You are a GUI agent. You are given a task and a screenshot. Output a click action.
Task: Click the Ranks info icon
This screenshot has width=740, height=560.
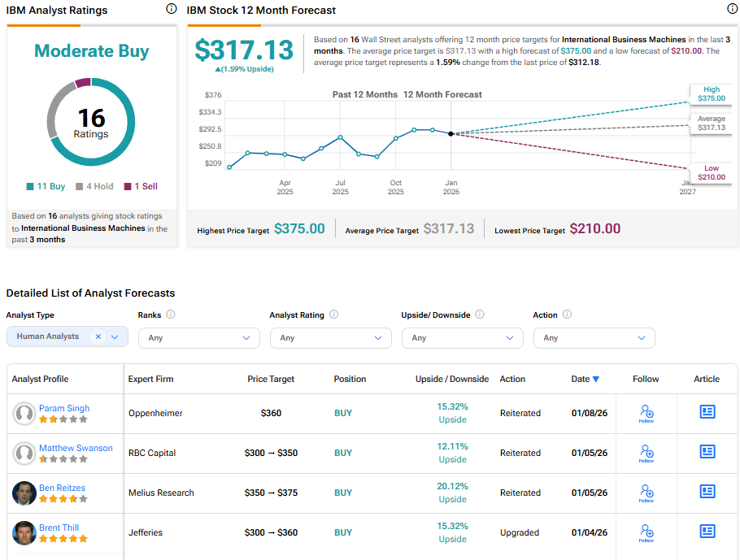171,315
